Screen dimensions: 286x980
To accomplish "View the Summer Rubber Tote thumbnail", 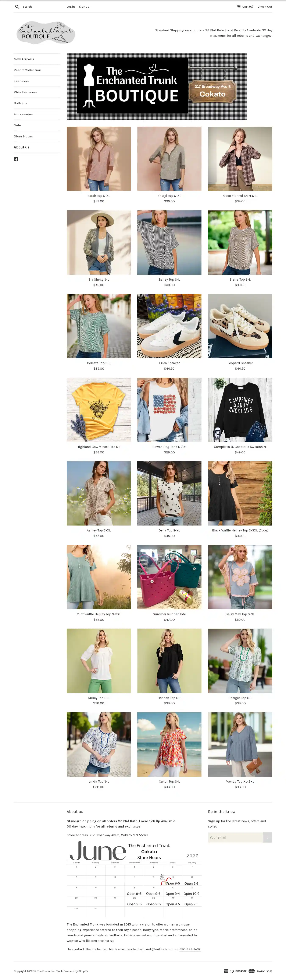I will click(169, 577).
